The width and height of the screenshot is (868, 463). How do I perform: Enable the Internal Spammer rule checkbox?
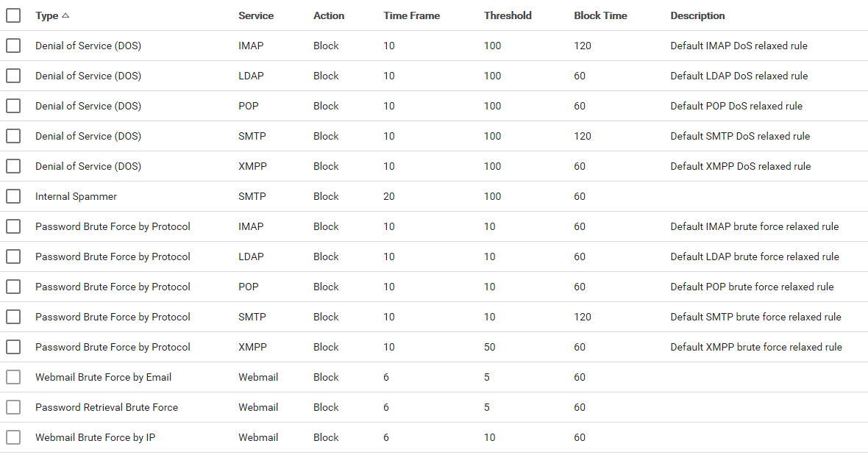[x=13, y=196]
